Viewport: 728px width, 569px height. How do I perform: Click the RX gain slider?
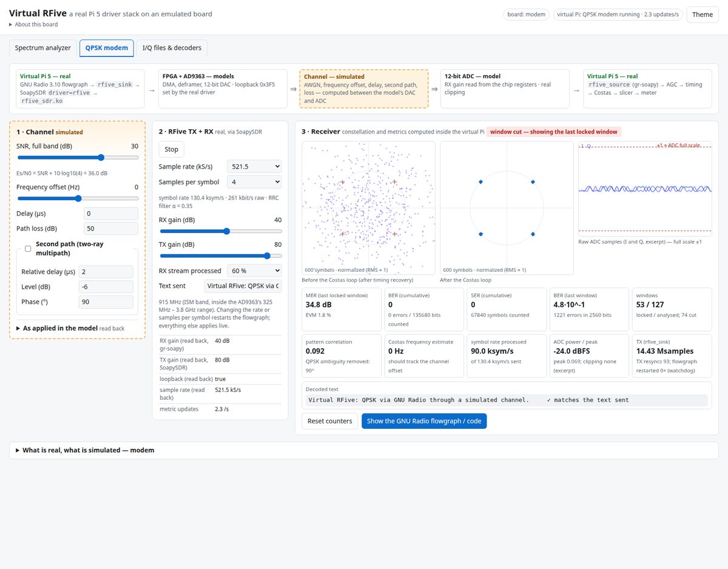pyautogui.click(x=220, y=231)
